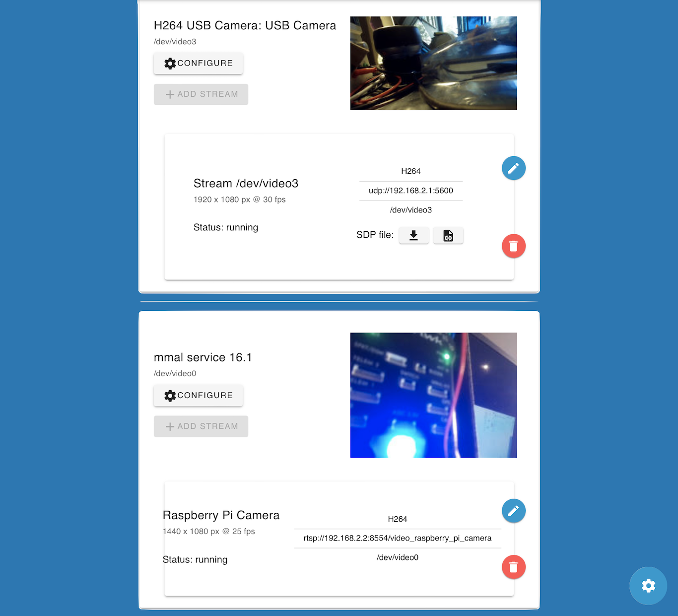
Task: Edit the Raspberry Pi Camera stream with pencil icon
Action: click(x=513, y=511)
